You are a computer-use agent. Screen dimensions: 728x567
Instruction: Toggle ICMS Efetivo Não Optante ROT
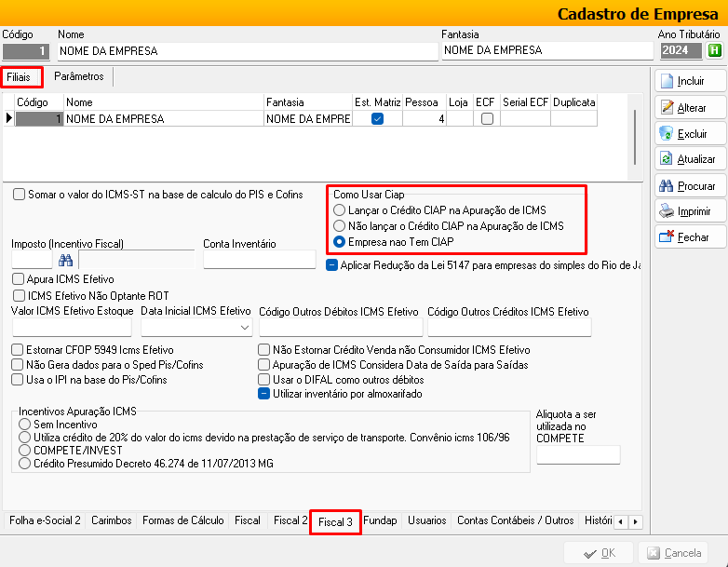coord(19,296)
